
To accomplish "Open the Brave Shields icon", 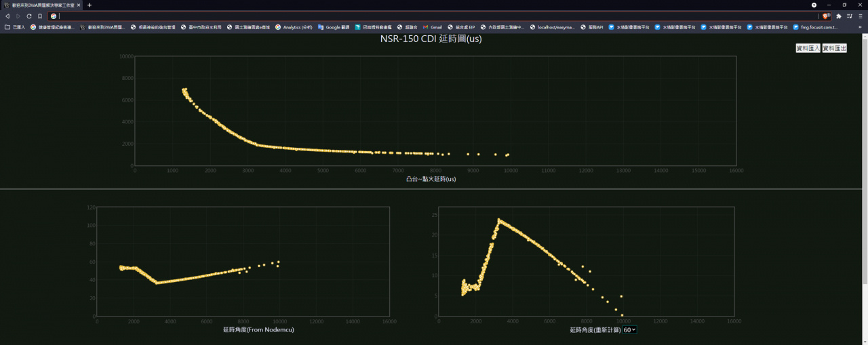I will (x=825, y=16).
